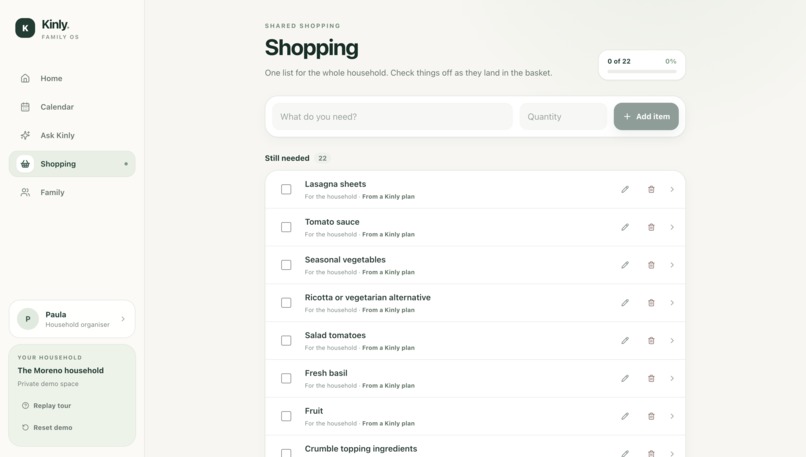The height and width of the screenshot is (457, 806).
Task: Open the Family section
Action: (x=72, y=192)
